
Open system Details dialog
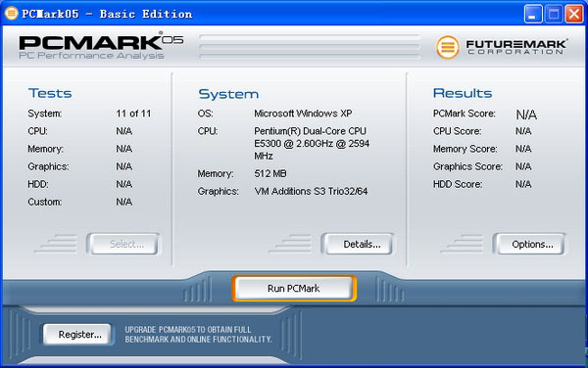358,244
